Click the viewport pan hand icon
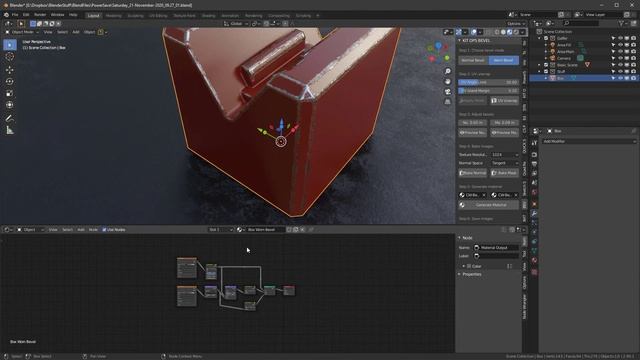 click(x=448, y=82)
